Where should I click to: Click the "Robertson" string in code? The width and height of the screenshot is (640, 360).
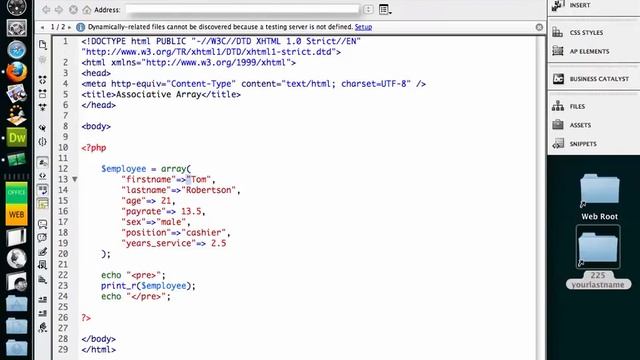tap(209, 190)
